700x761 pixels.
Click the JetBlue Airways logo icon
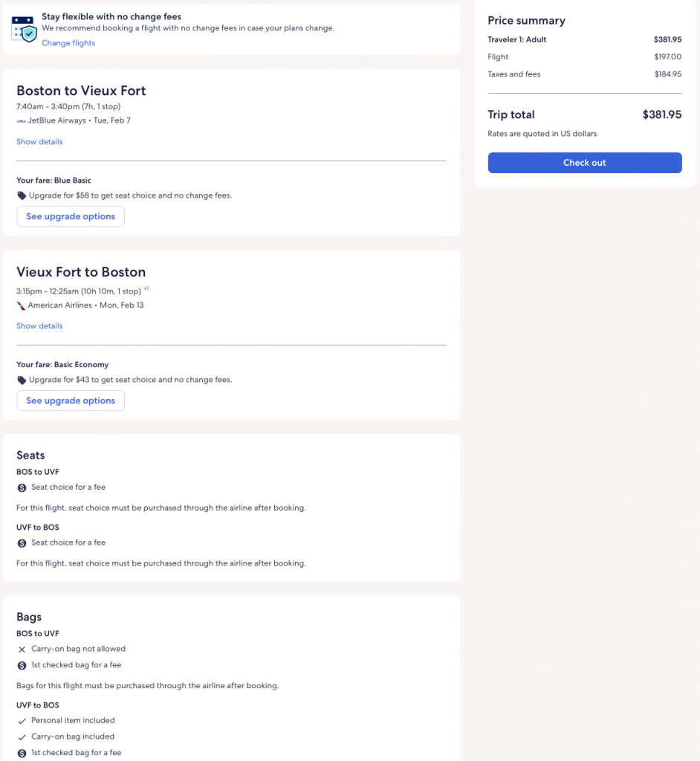click(x=21, y=120)
